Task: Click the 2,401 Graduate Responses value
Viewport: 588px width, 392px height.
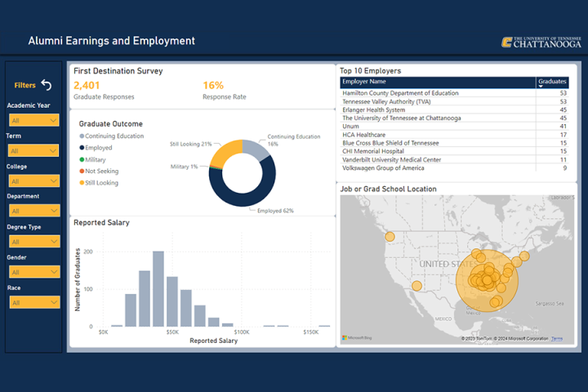Action: pyautogui.click(x=87, y=86)
